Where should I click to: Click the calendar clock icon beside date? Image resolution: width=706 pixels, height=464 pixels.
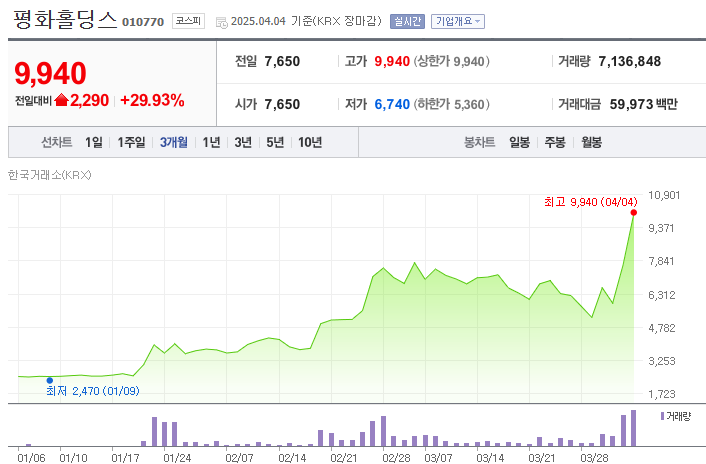click(x=222, y=23)
